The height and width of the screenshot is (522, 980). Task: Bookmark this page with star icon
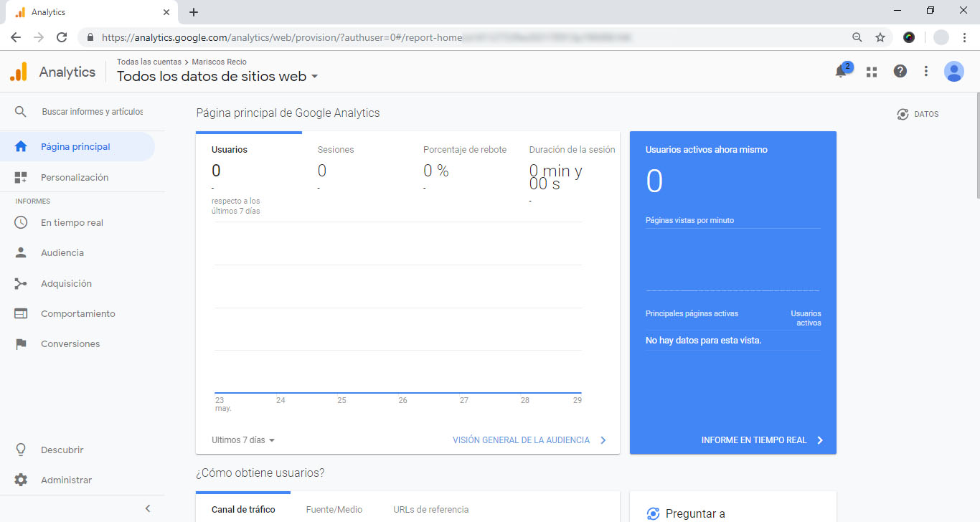coord(880,37)
